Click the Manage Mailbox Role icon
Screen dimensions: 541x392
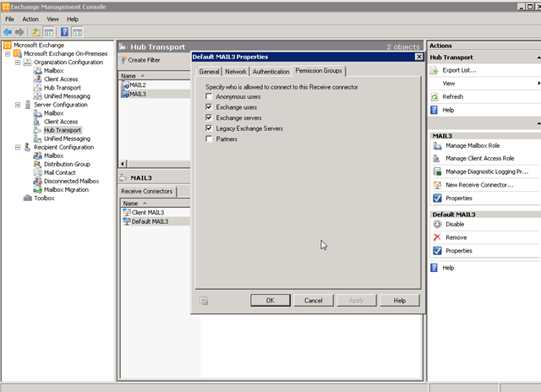point(437,146)
